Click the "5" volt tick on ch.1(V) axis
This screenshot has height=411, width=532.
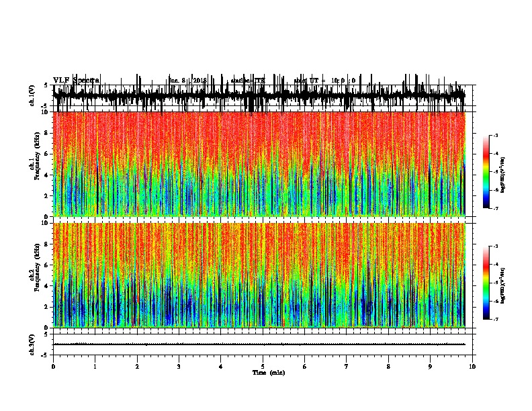pyautogui.click(x=46, y=85)
